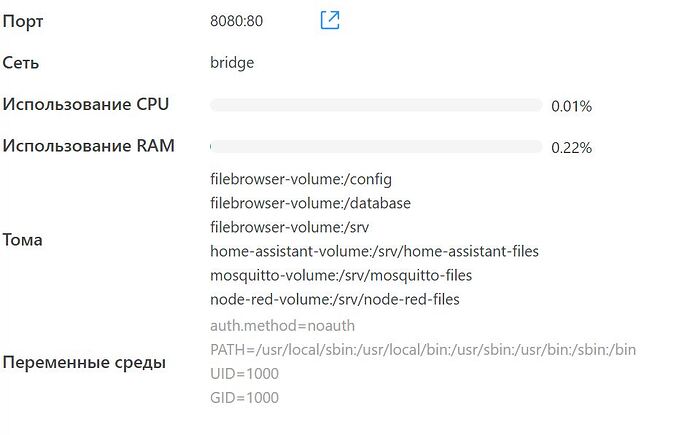This screenshot has width=690, height=435.
Task: Click the UID=1000 environment variable
Action: [x=244, y=374]
